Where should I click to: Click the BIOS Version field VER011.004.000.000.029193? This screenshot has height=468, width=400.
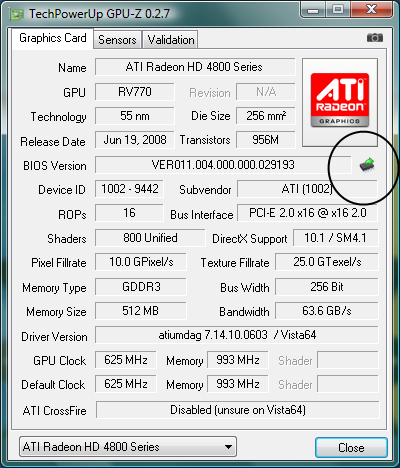(x=223, y=165)
